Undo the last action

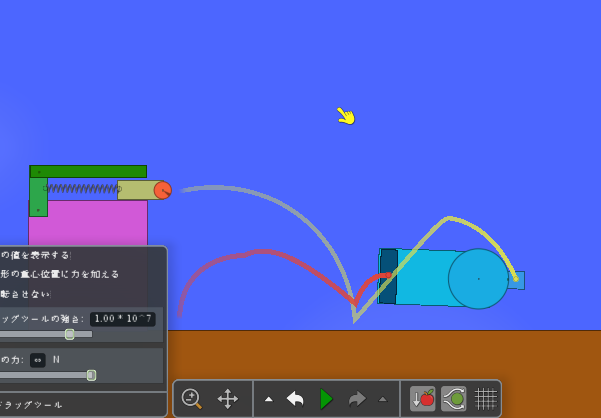click(x=295, y=398)
